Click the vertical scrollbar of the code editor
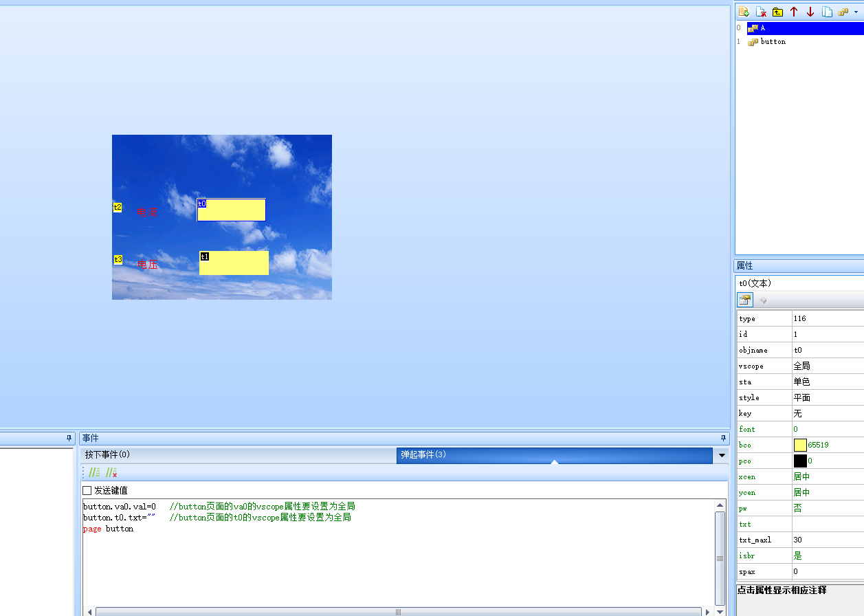864x616 pixels. click(x=720, y=558)
